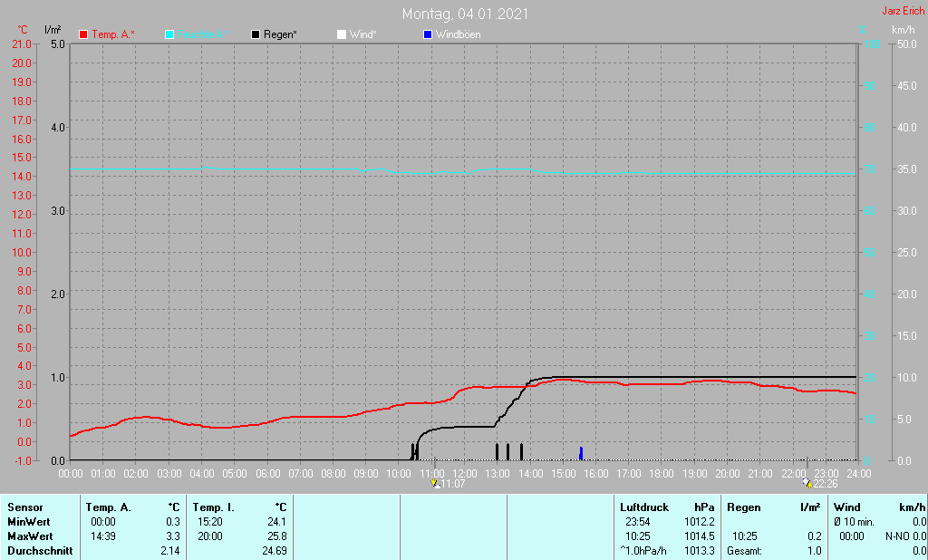Click the red Temp. A. legend swatch

point(83,34)
